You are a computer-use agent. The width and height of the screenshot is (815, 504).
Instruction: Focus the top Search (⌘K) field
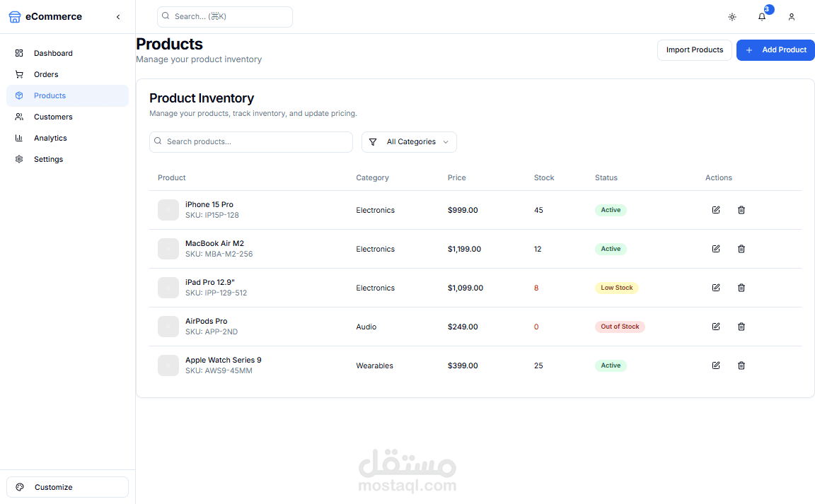click(x=225, y=17)
